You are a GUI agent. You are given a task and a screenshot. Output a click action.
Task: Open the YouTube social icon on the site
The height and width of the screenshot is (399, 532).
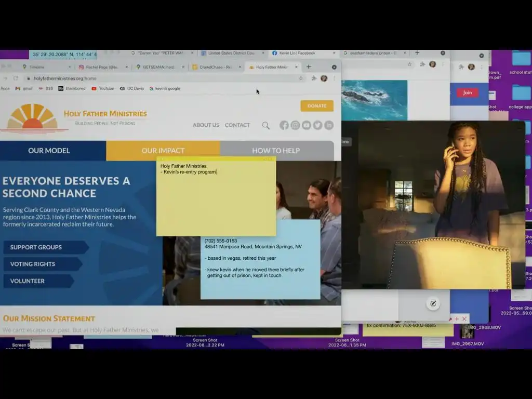coord(307,125)
